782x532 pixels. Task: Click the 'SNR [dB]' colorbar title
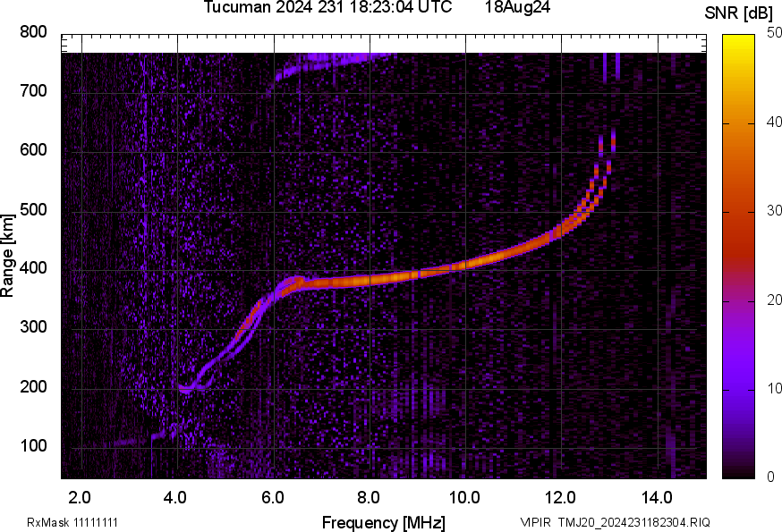pos(738,13)
